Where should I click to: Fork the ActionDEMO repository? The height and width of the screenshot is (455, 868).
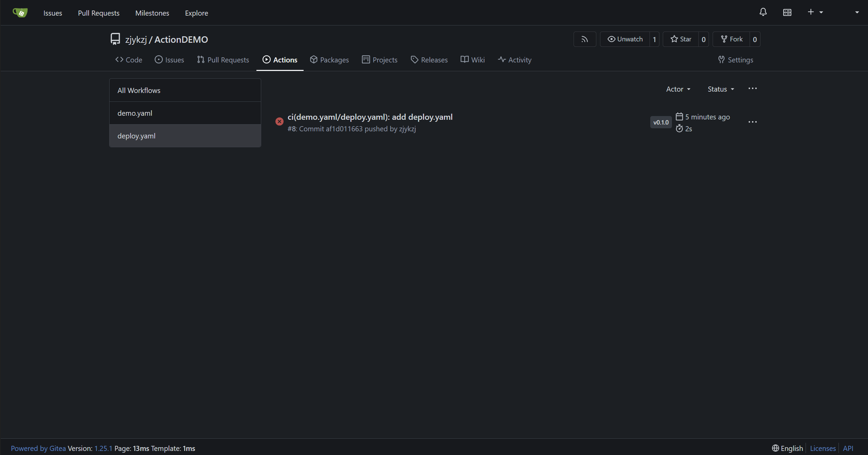(x=731, y=39)
